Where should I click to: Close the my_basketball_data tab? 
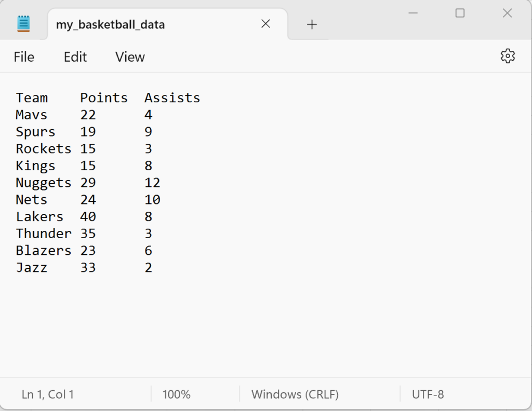click(x=265, y=24)
